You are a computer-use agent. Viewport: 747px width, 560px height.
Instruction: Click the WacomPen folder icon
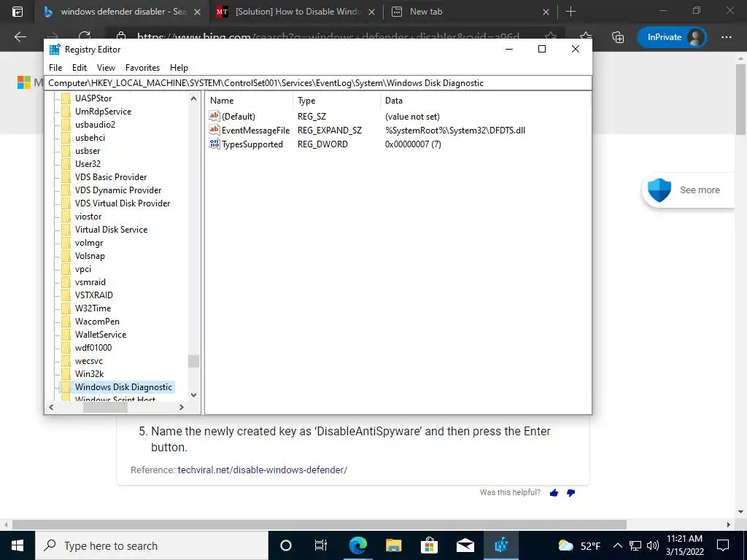pos(66,322)
